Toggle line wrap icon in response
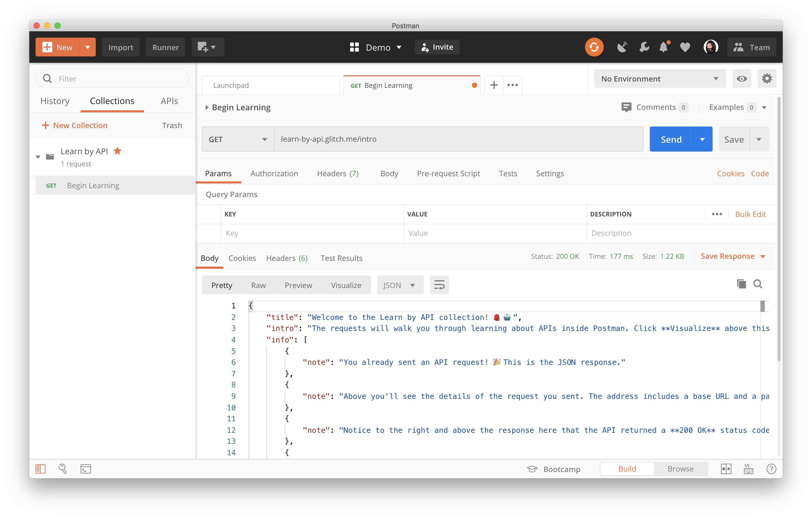 tap(439, 285)
